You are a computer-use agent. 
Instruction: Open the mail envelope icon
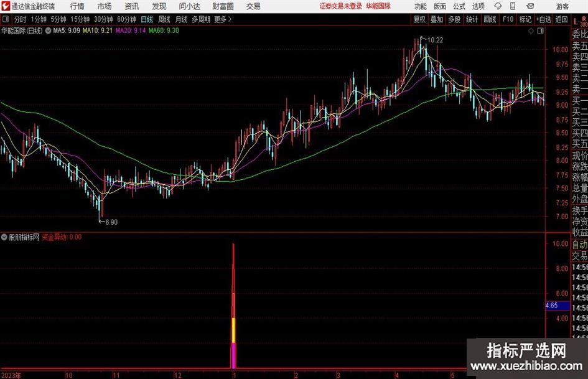pos(530,6)
